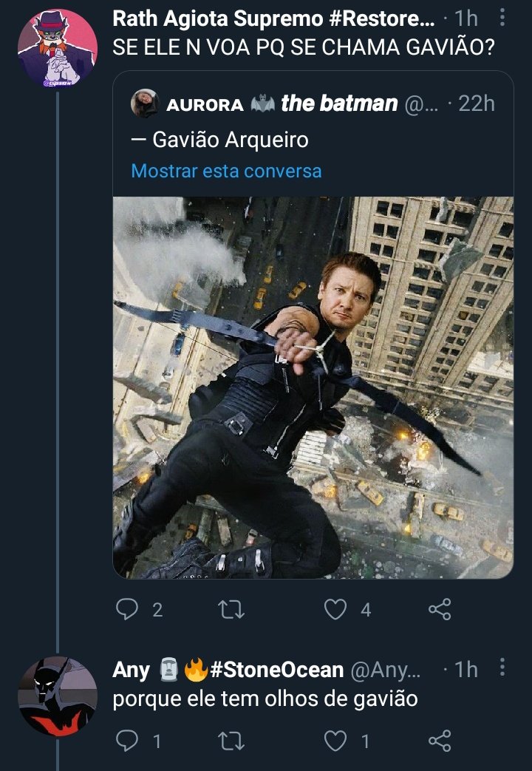Retweet the Rath Agiota Supremo tweet
Viewport: 532px width, 771px height.
(231, 610)
